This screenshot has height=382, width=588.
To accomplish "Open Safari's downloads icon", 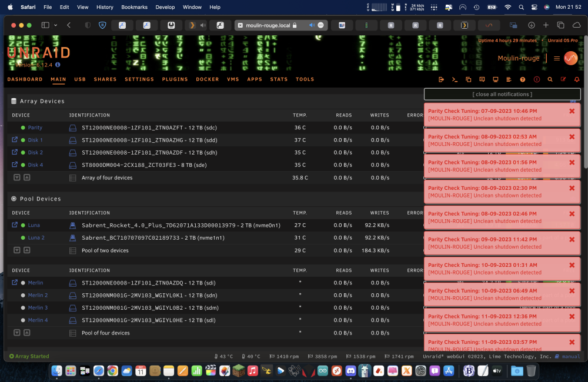I will [x=532, y=25].
